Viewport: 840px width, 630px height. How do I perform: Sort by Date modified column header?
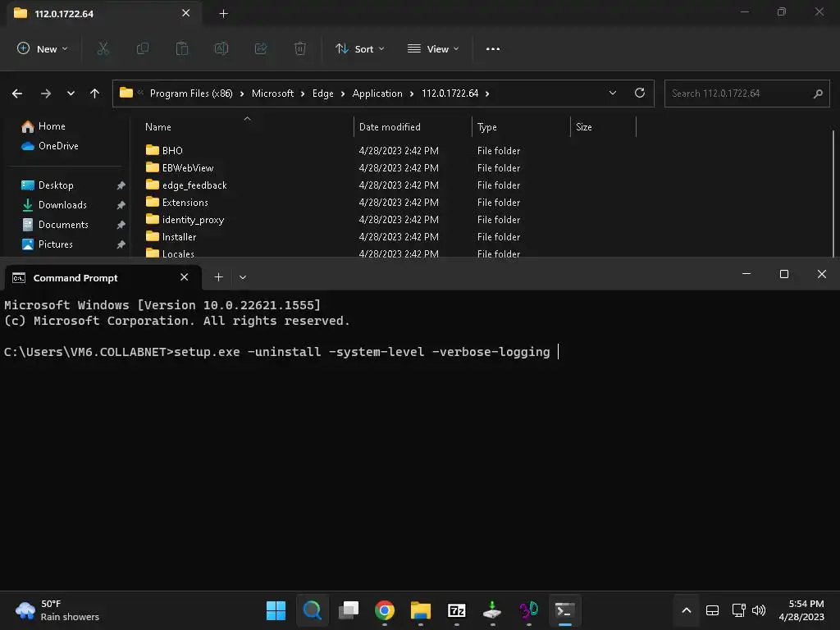point(413,127)
